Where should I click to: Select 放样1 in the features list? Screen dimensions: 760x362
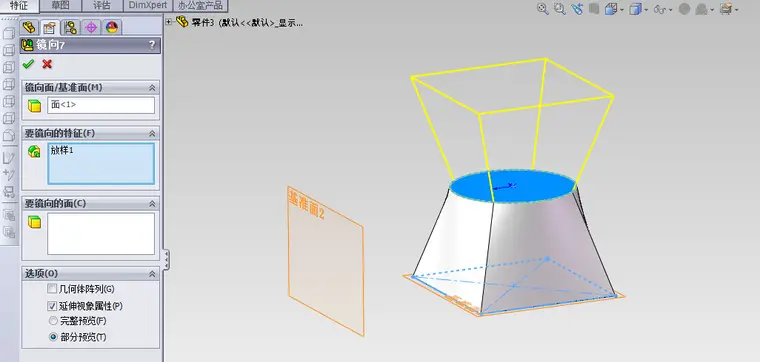pyautogui.click(x=62, y=151)
